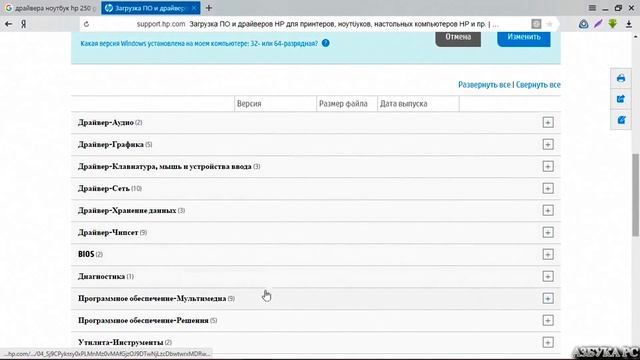This screenshot has height=360, width=640.
Task: Bookmark this page with the star icon
Action: click(549, 24)
